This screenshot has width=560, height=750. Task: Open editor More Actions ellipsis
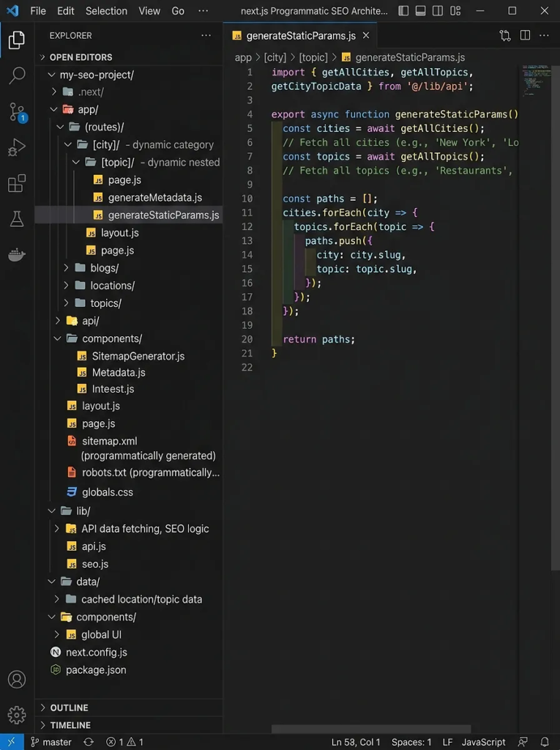[544, 35]
